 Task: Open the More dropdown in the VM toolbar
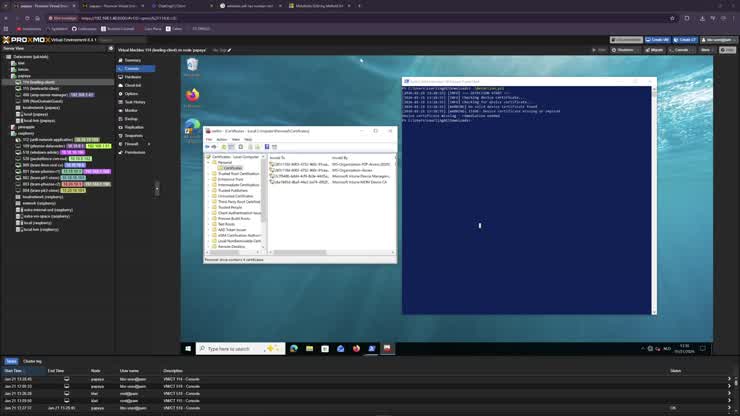[706, 50]
